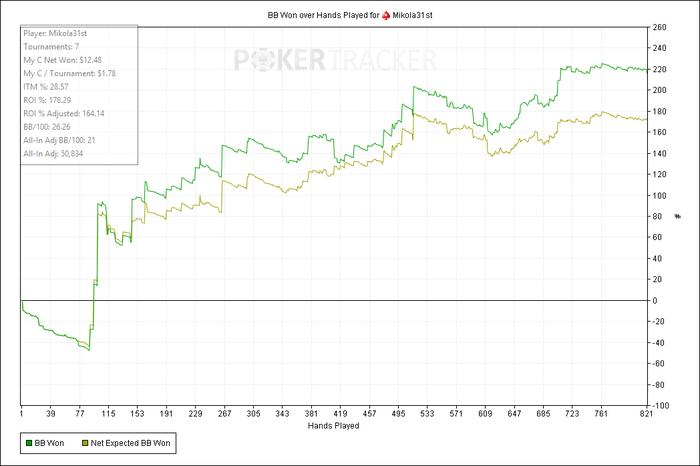700x466 pixels.
Task: Click x-axis tick label 533
Action: click(x=427, y=414)
